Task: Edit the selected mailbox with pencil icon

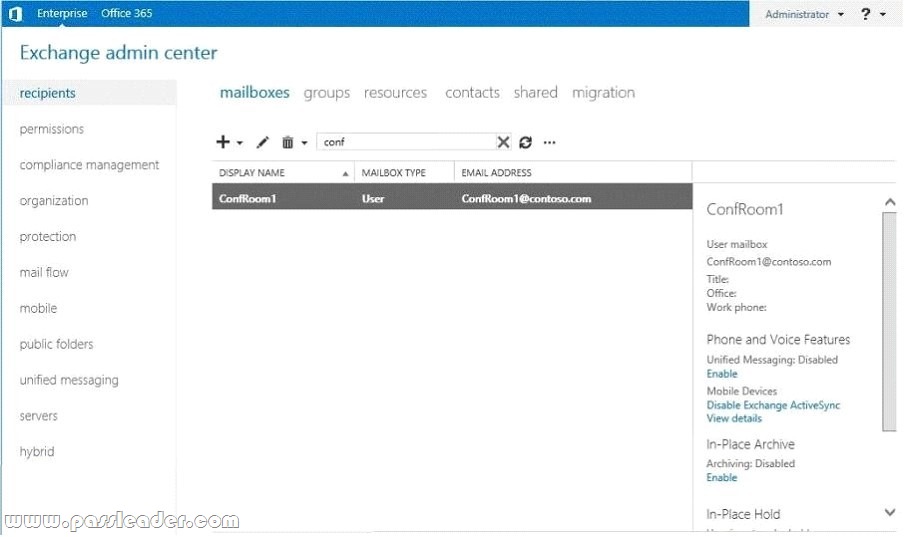Action: tap(263, 142)
